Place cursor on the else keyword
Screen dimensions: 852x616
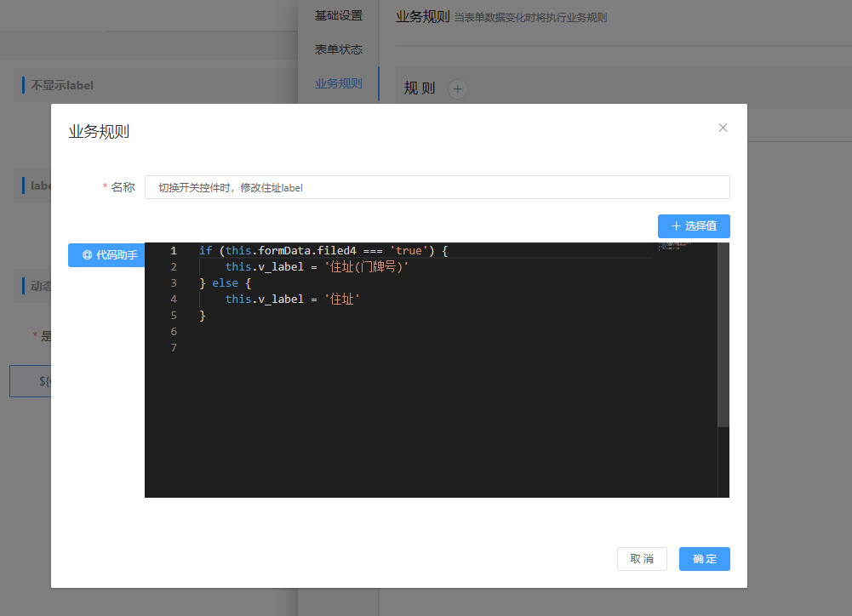pyautogui.click(x=225, y=283)
